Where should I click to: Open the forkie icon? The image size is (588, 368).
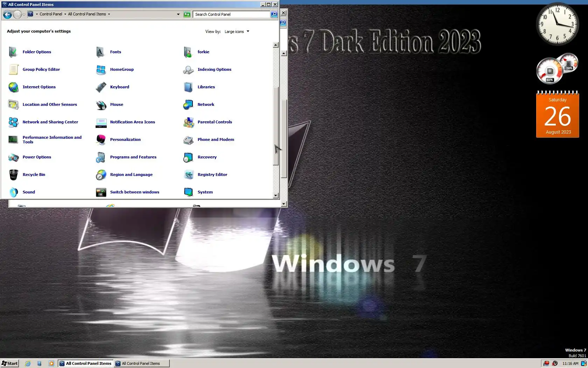pos(188,52)
